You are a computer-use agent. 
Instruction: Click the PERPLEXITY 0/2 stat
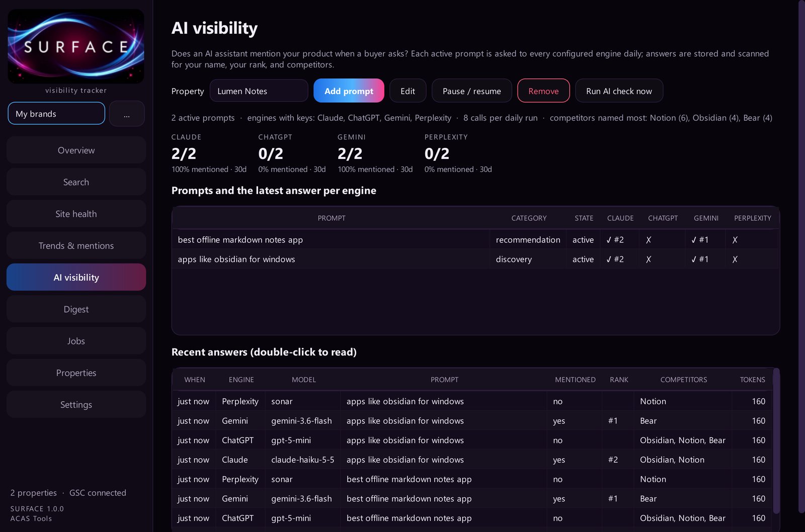coord(458,153)
